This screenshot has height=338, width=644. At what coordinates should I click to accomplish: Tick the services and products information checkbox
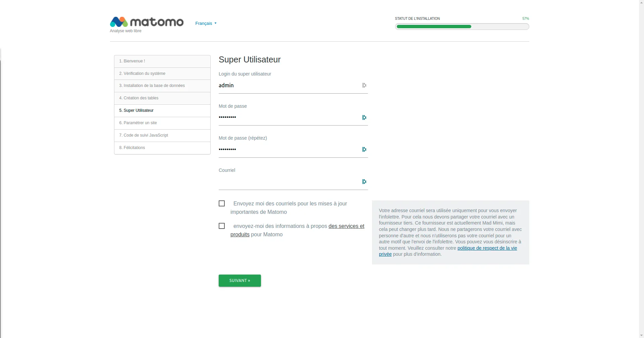click(x=222, y=226)
